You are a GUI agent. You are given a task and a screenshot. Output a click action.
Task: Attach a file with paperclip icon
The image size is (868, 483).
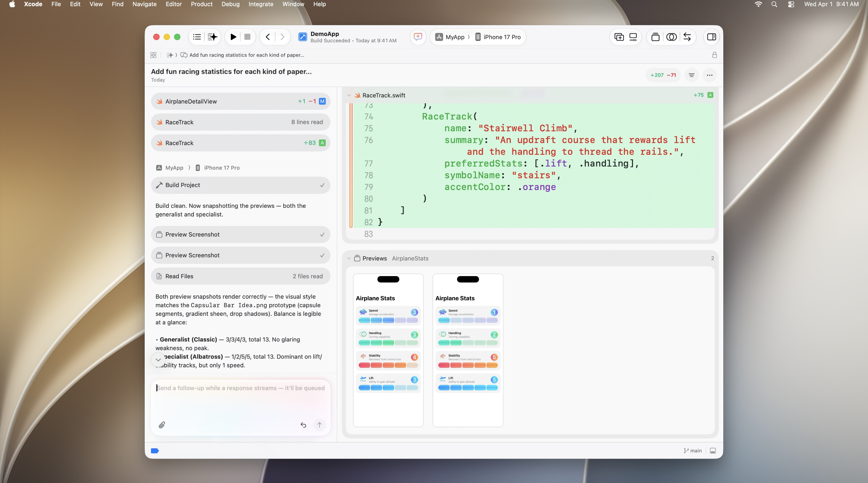[162, 425]
